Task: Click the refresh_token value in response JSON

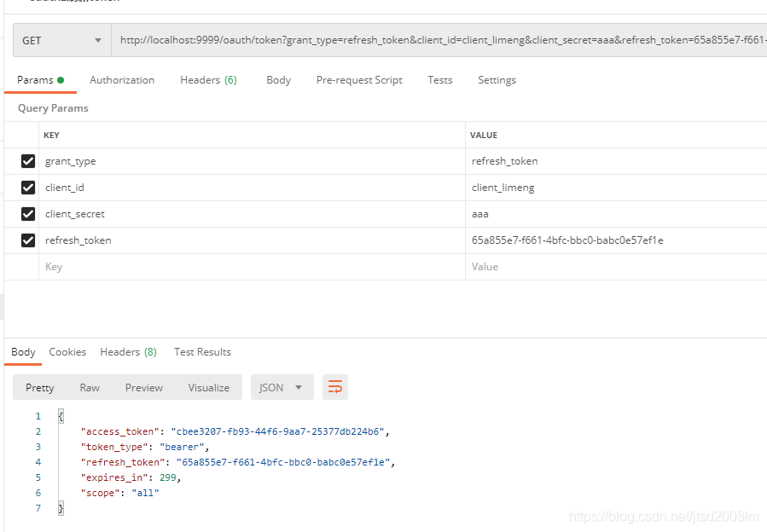Action: tap(283, 463)
